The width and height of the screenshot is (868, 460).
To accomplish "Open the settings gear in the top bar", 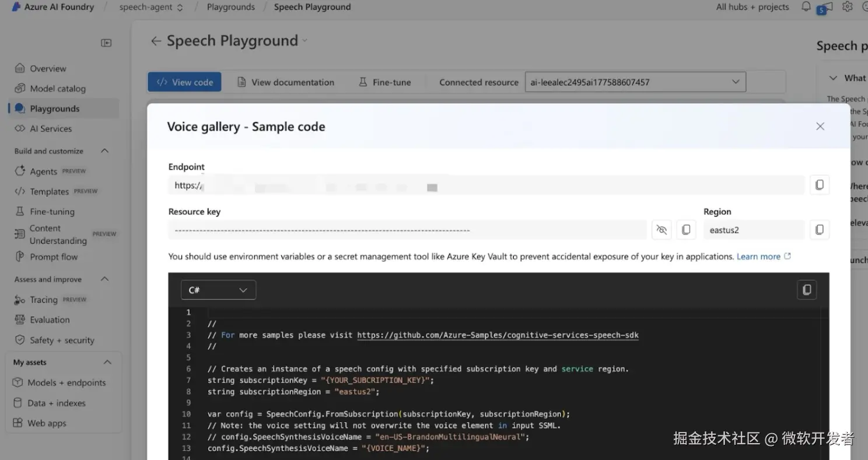I will [848, 7].
